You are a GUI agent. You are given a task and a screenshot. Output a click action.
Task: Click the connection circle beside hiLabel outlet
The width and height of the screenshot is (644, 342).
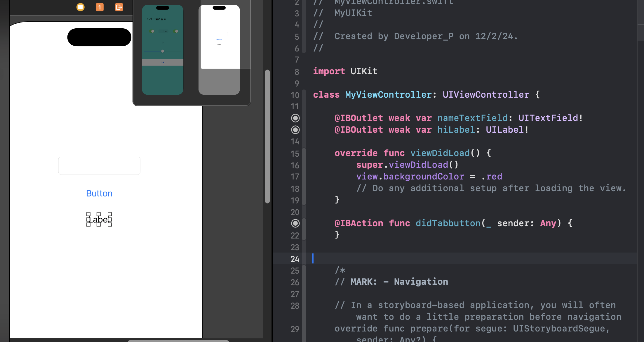pos(295,130)
